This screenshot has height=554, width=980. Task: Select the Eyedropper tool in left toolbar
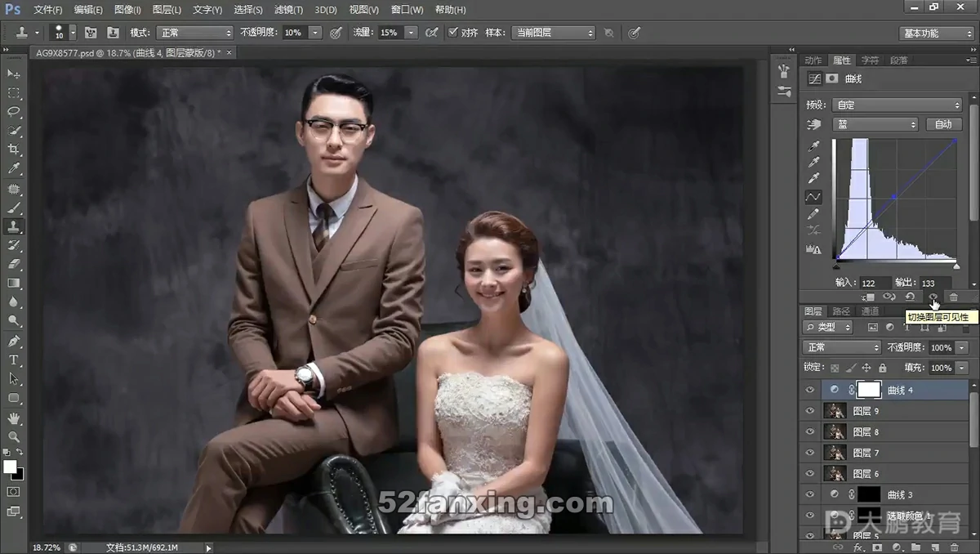point(14,169)
